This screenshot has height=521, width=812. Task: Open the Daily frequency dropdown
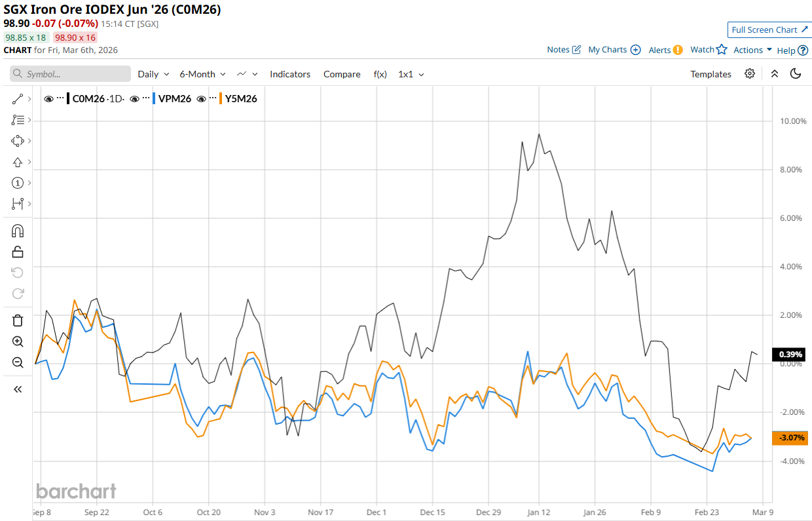153,74
